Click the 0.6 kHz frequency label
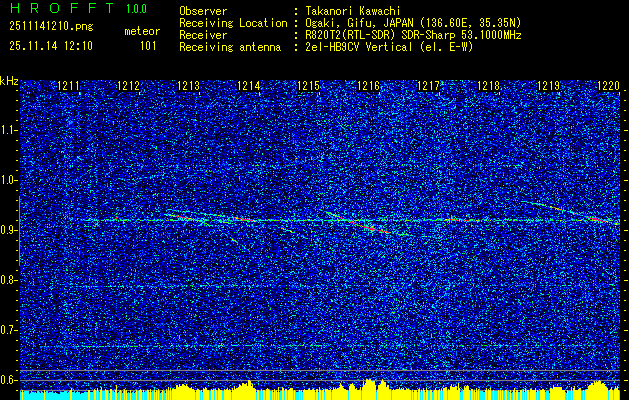 coord(9,380)
